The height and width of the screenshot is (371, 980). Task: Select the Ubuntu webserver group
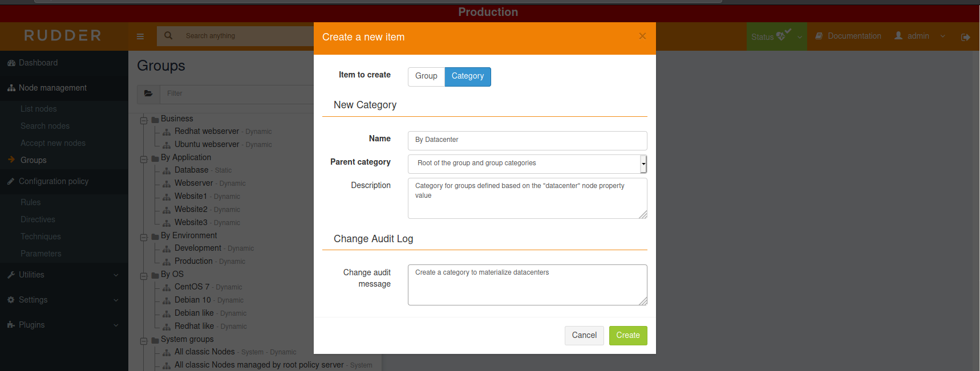pyautogui.click(x=207, y=145)
